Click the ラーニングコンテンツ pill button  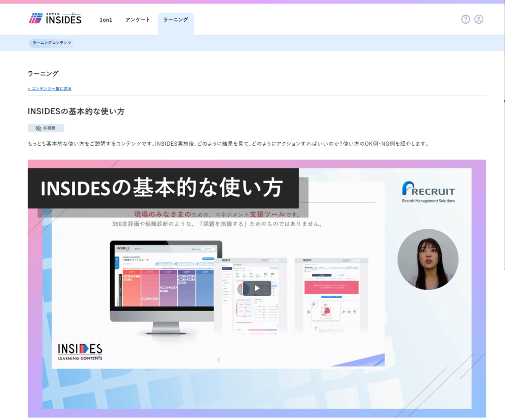pos(52,43)
